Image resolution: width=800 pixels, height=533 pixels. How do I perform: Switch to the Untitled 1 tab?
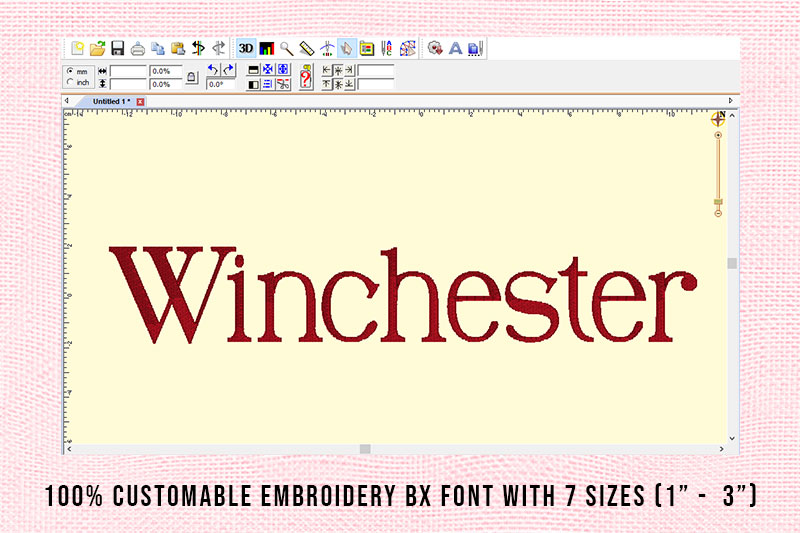[x=111, y=101]
